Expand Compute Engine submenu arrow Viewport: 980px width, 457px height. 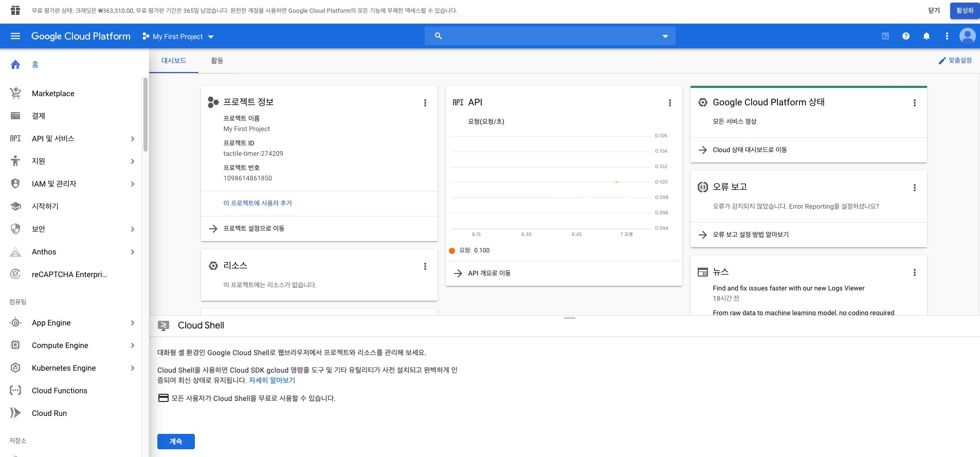tap(133, 345)
